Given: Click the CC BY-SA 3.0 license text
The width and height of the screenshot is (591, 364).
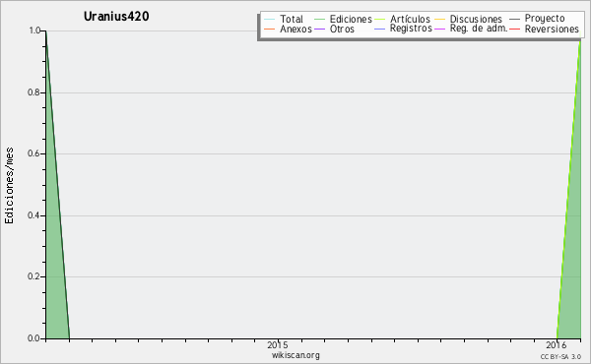Looking at the screenshot, I should click(560, 357).
